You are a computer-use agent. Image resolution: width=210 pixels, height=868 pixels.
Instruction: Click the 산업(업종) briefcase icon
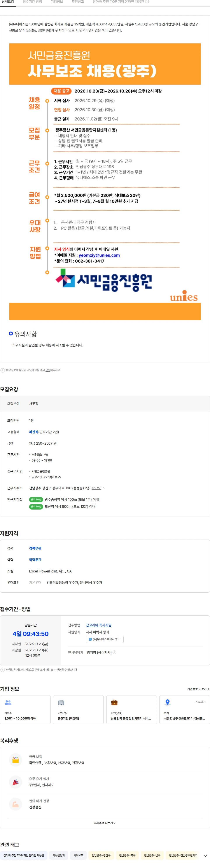click(114, 702)
